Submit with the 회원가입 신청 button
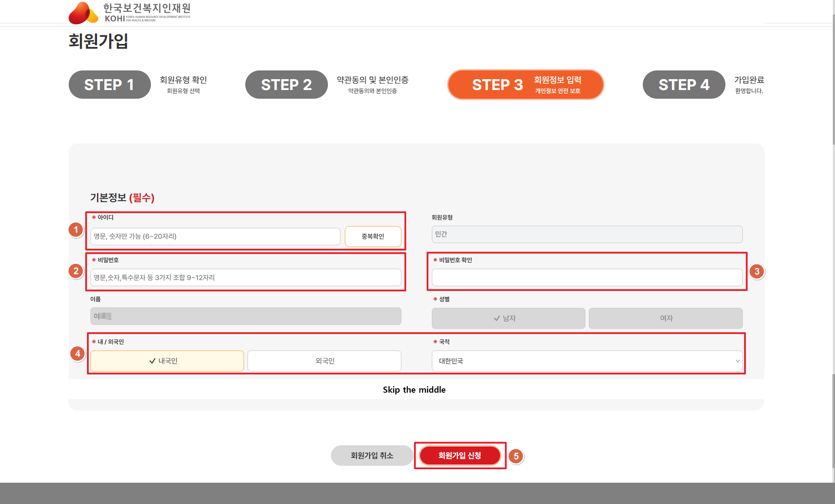The width and height of the screenshot is (835, 504). 460,455
